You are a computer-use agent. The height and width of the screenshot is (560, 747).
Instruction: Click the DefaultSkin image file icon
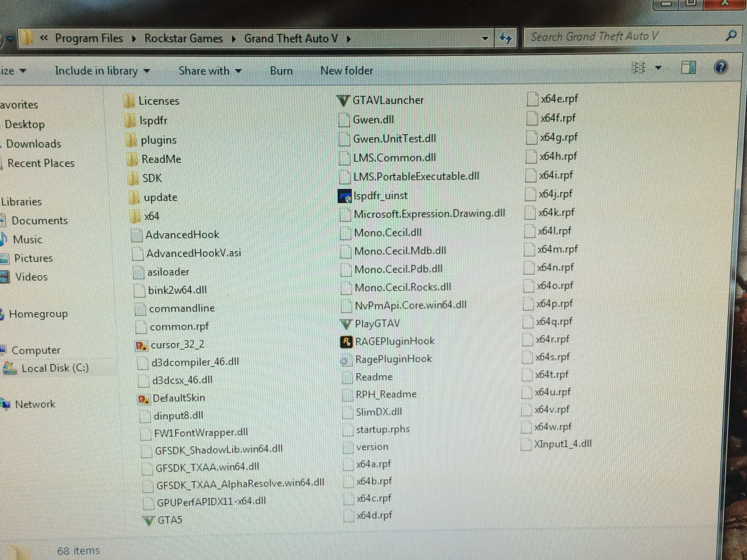[x=143, y=399]
